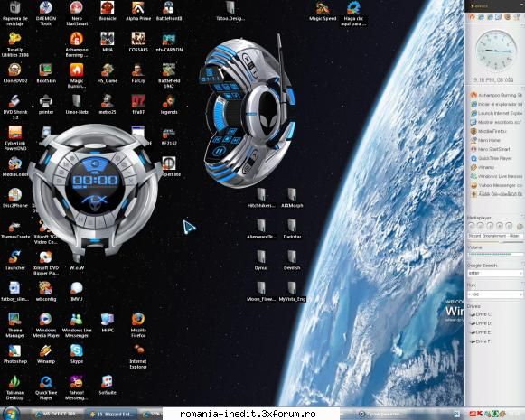525x420 pixels.
Task: Click the sidebar Mediaplayer seek bar
Action: tap(495, 242)
